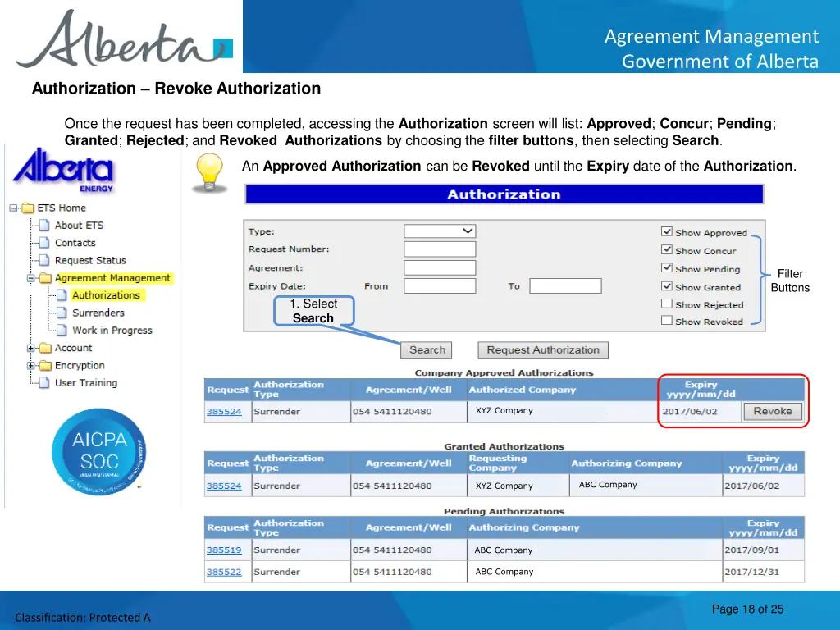Click the Encryption folder icon
The image size is (840, 630).
[x=46, y=365]
